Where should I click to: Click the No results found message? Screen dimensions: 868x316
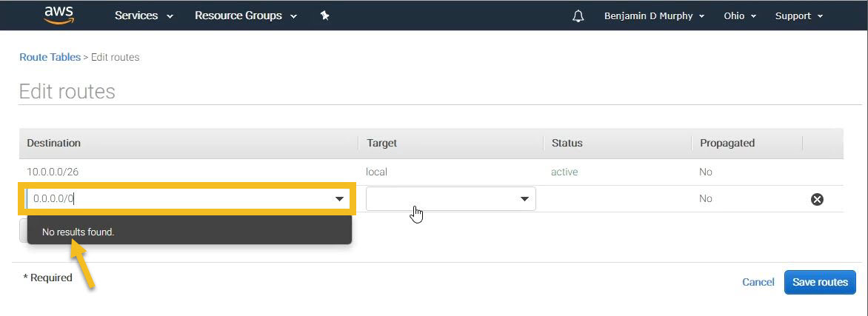[x=78, y=232]
